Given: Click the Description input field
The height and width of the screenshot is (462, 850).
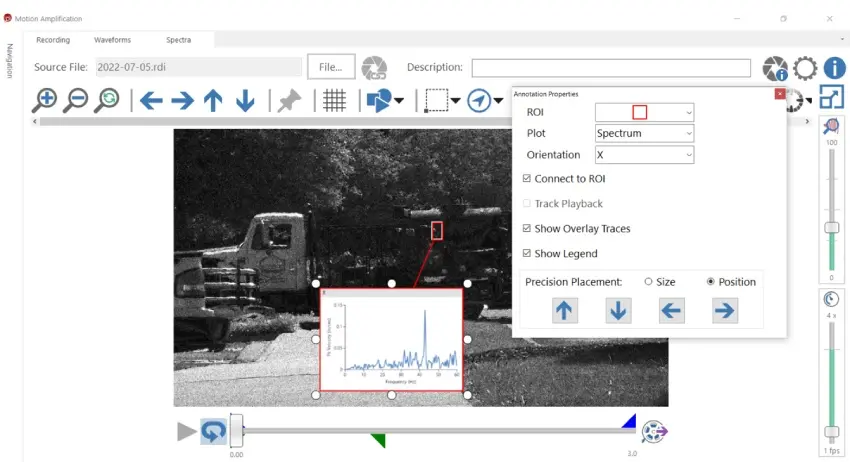Looking at the screenshot, I should (x=611, y=68).
